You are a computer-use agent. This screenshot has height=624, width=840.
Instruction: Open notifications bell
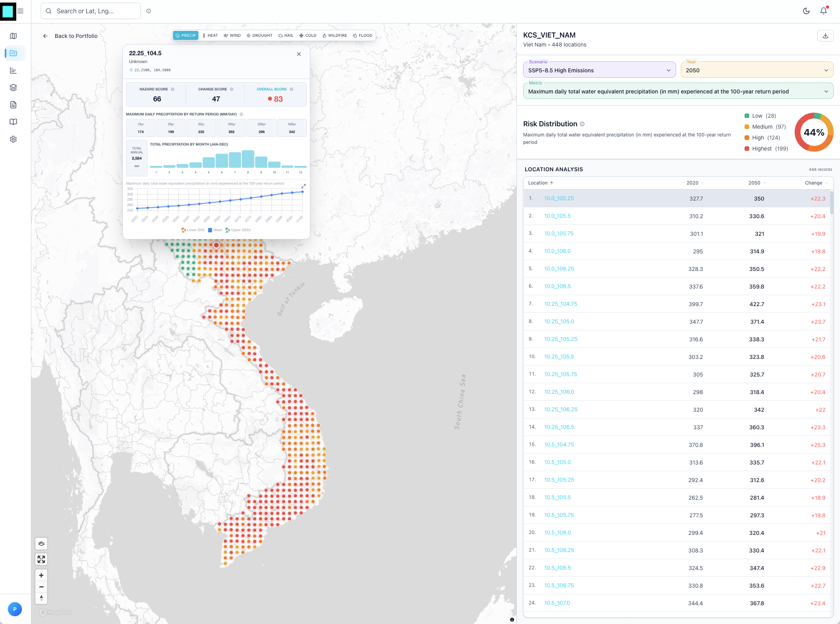click(824, 11)
